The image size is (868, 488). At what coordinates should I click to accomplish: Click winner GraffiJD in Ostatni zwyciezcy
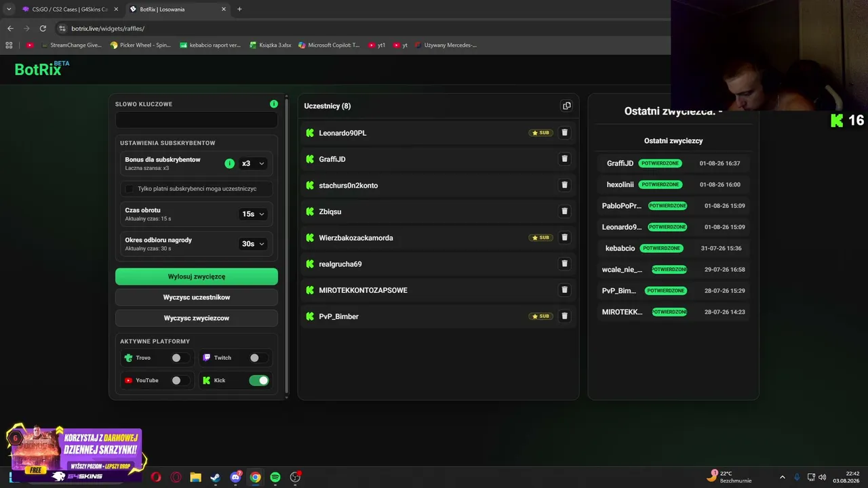[x=620, y=163]
